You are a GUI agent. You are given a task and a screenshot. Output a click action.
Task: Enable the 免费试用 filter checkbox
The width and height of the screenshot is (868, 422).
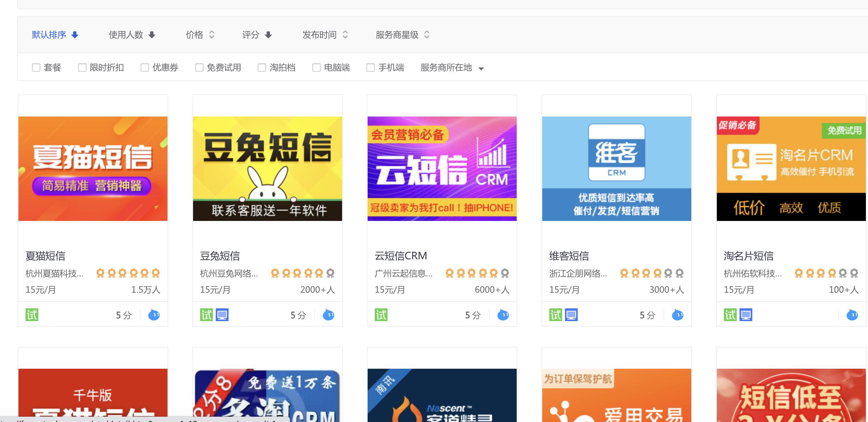(x=199, y=67)
